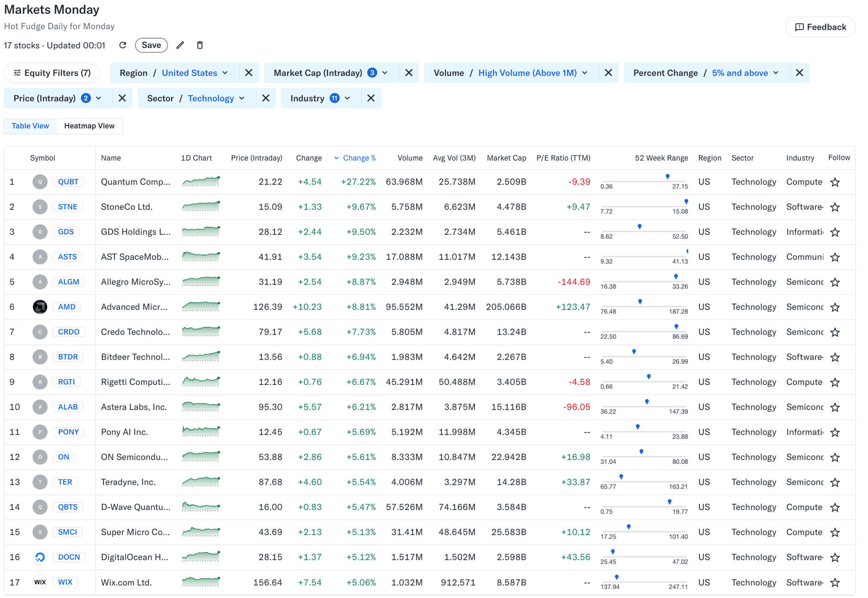Switch to Heatmap View tab

pos(89,126)
